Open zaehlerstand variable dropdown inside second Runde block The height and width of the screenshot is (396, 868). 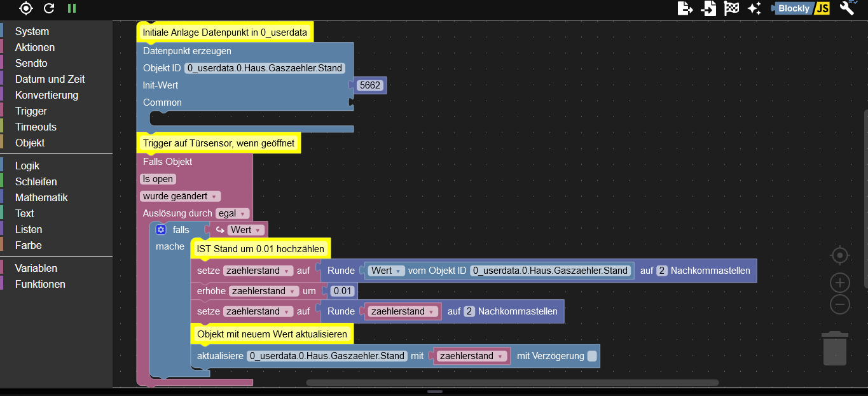403,311
